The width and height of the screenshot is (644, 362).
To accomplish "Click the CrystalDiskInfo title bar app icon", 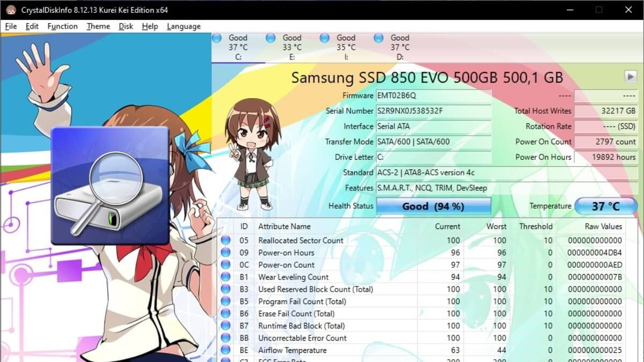I will [9, 10].
